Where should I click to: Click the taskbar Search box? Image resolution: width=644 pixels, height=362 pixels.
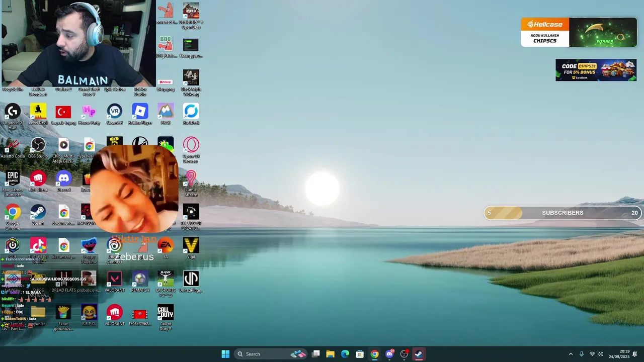pyautogui.click(x=271, y=354)
